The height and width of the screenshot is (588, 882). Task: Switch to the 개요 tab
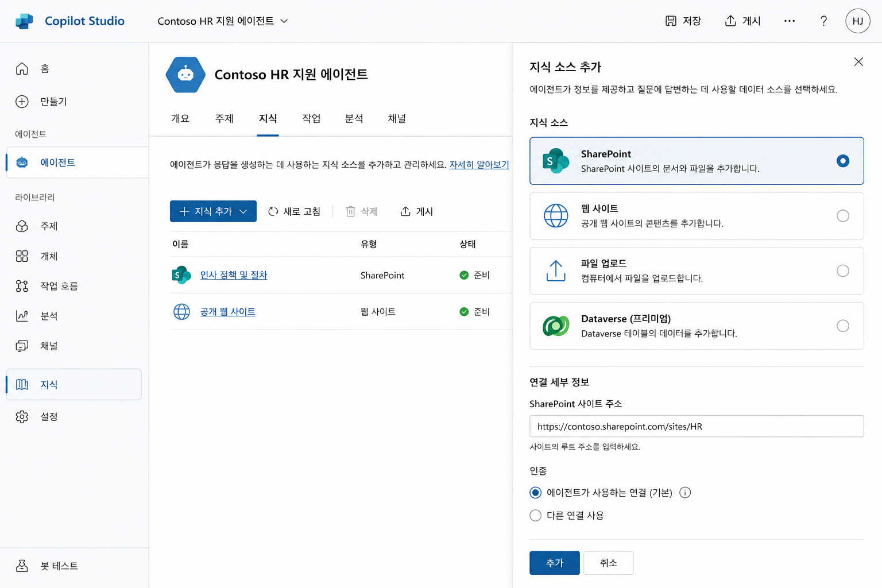(x=180, y=118)
